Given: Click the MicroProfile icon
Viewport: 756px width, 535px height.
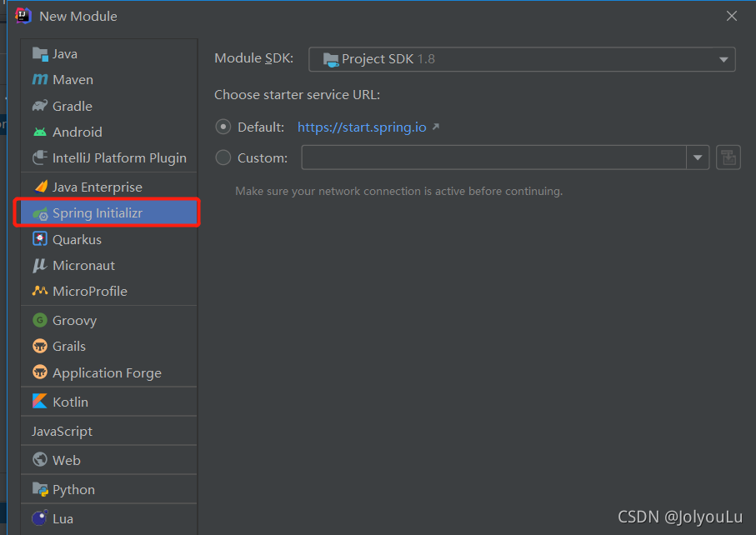Looking at the screenshot, I should (40, 291).
